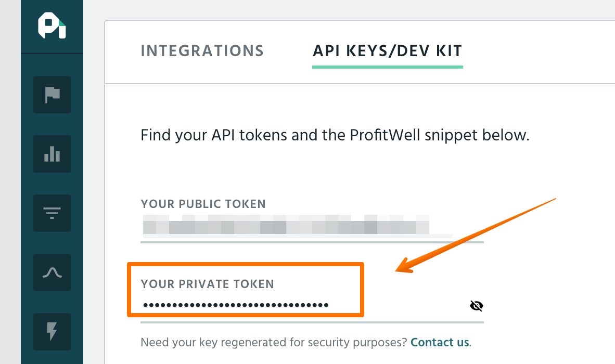Select the filter lines sidebar icon
The image size is (615, 364).
pos(52,213)
